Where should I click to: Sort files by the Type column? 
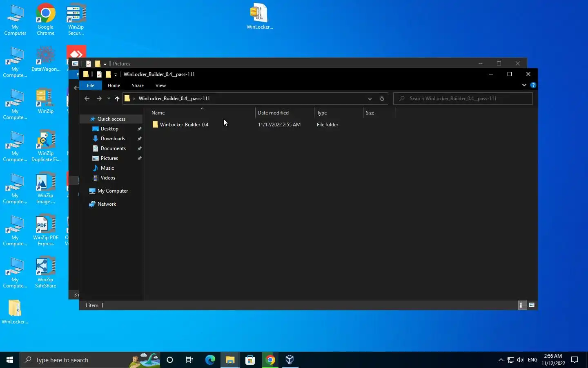coord(339,113)
